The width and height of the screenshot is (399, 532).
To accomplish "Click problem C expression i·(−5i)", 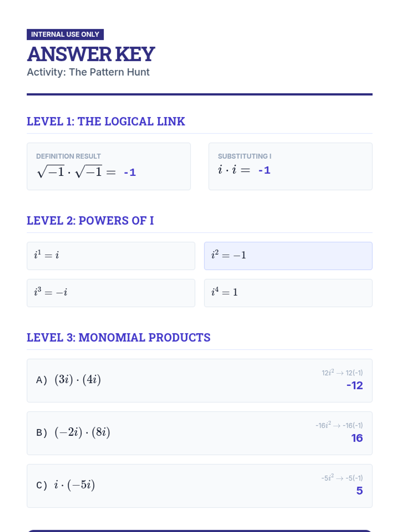I will tap(75, 485).
